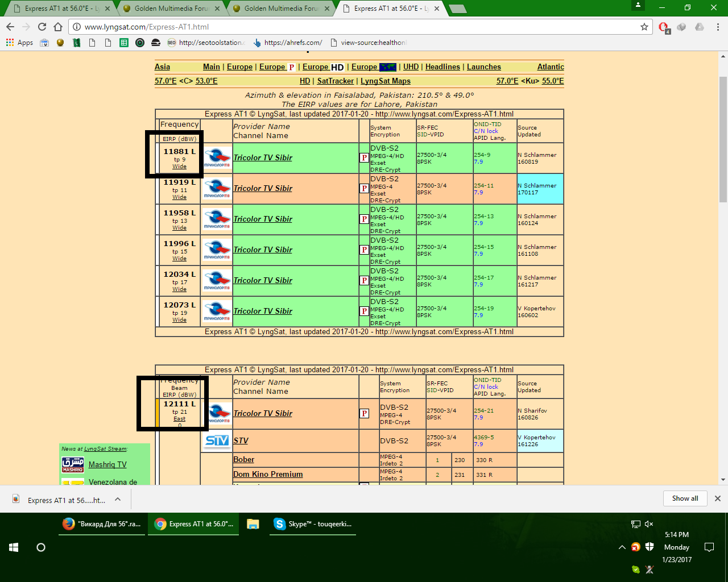Open the STV channel link
Image resolution: width=728 pixels, height=582 pixels.
241,440
